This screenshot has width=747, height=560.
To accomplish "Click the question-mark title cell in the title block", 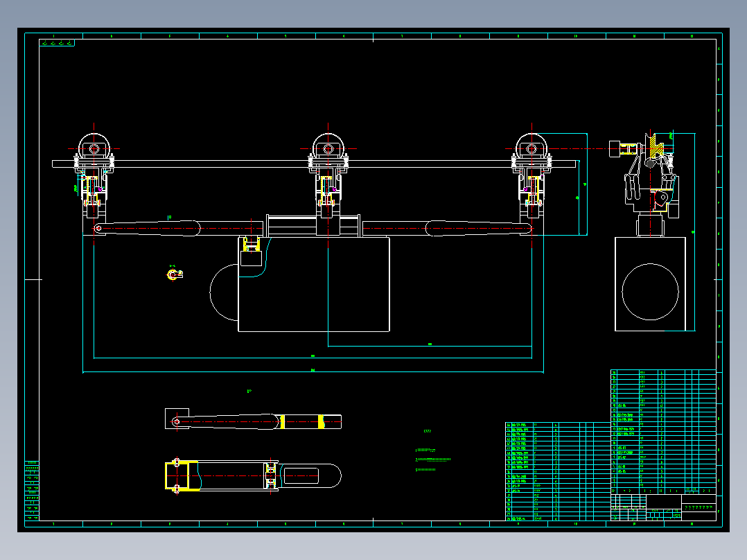I will 698,507.
